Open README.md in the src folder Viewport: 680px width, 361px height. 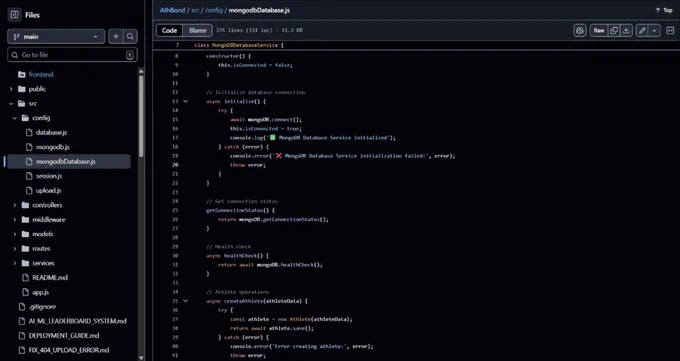coord(50,278)
